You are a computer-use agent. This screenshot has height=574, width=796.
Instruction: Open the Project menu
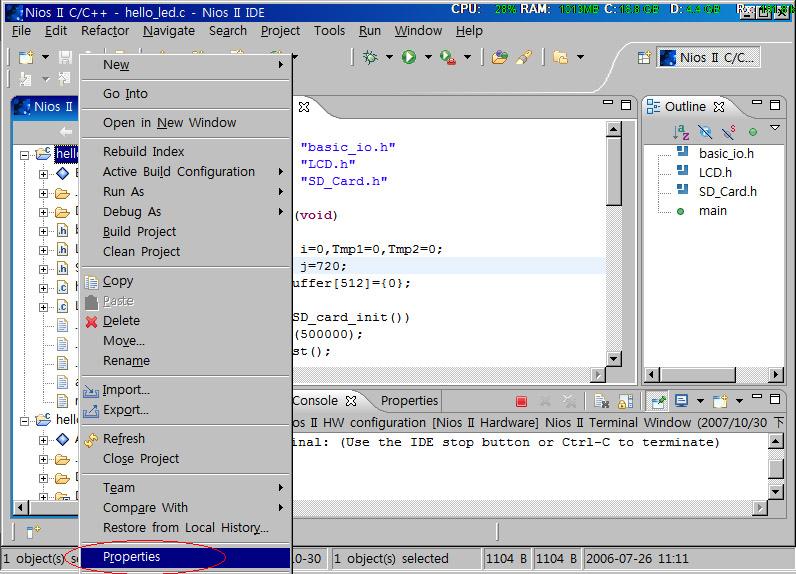pyautogui.click(x=280, y=31)
